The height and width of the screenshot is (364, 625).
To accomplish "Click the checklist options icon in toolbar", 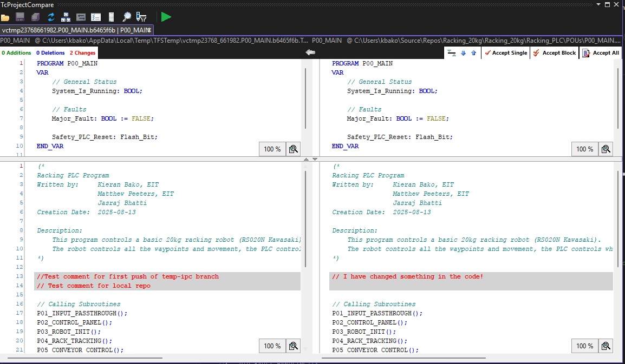I will point(96,17).
